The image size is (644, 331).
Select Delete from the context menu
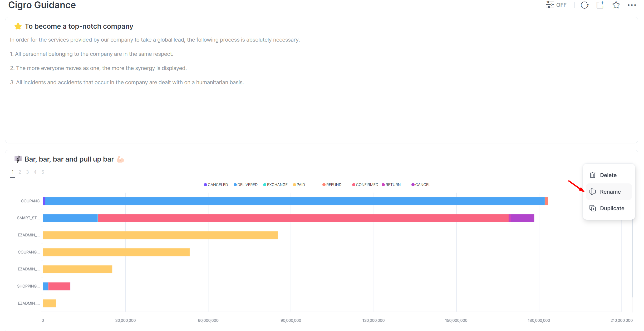(608, 175)
